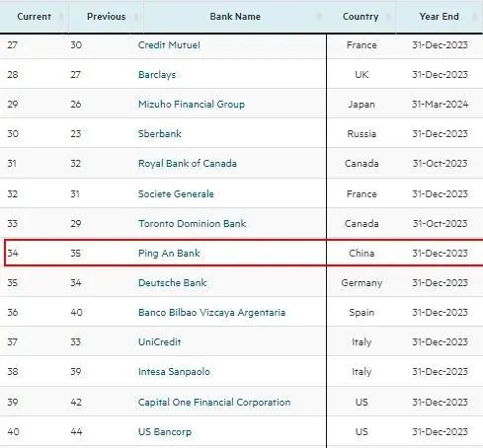The height and width of the screenshot is (448, 483).
Task: Select the Bank Name column header
Action: [235, 17]
